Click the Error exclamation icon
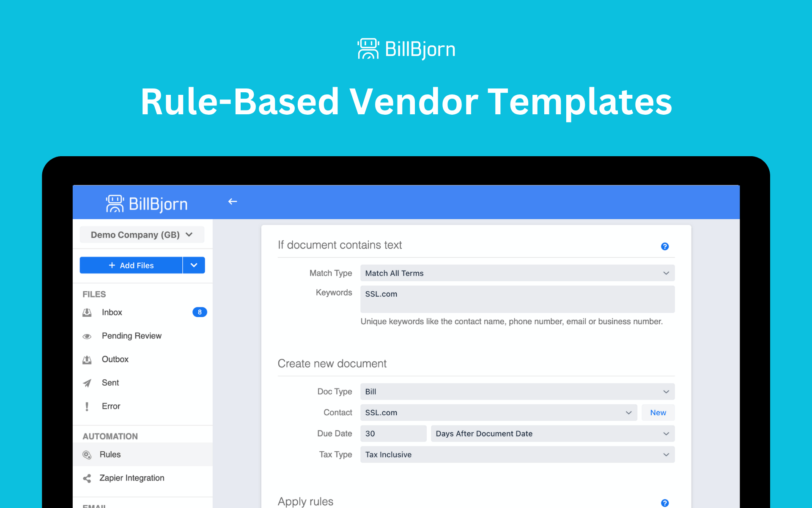The image size is (812, 508). point(87,406)
